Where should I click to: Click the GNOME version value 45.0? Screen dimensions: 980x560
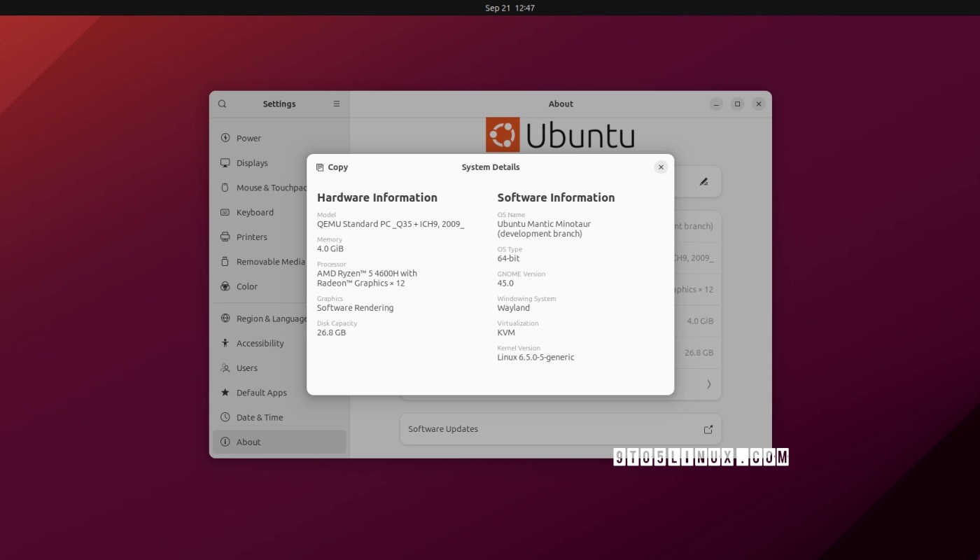click(505, 283)
